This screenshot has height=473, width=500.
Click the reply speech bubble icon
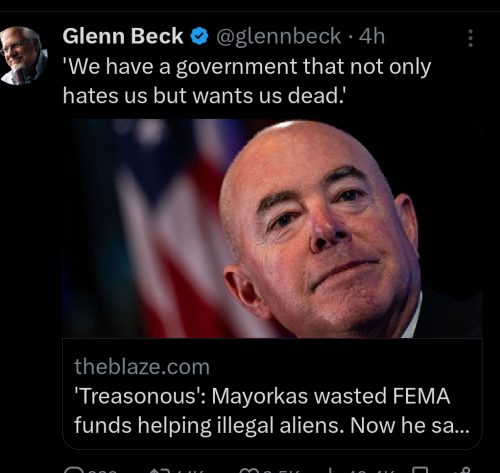click(x=72, y=470)
